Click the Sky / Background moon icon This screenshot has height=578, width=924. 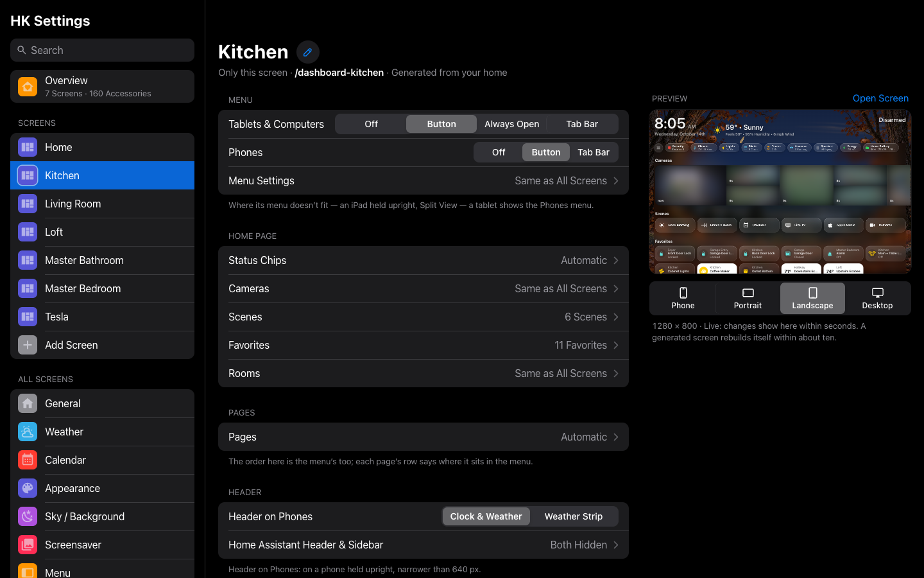click(x=28, y=516)
